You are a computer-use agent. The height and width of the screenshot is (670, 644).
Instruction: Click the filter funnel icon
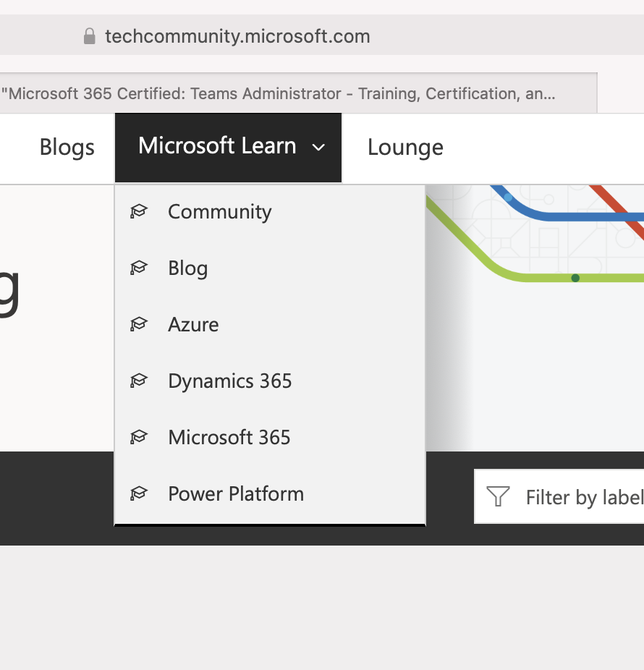tap(498, 496)
